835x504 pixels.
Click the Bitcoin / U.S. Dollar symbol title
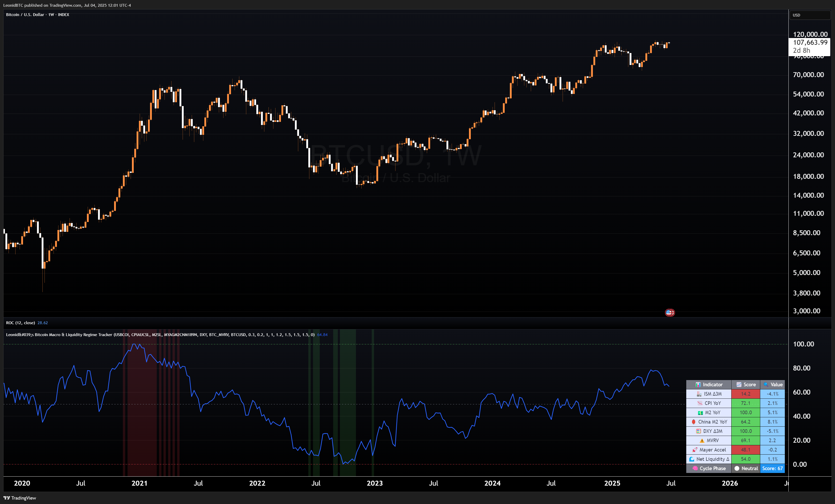click(25, 14)
